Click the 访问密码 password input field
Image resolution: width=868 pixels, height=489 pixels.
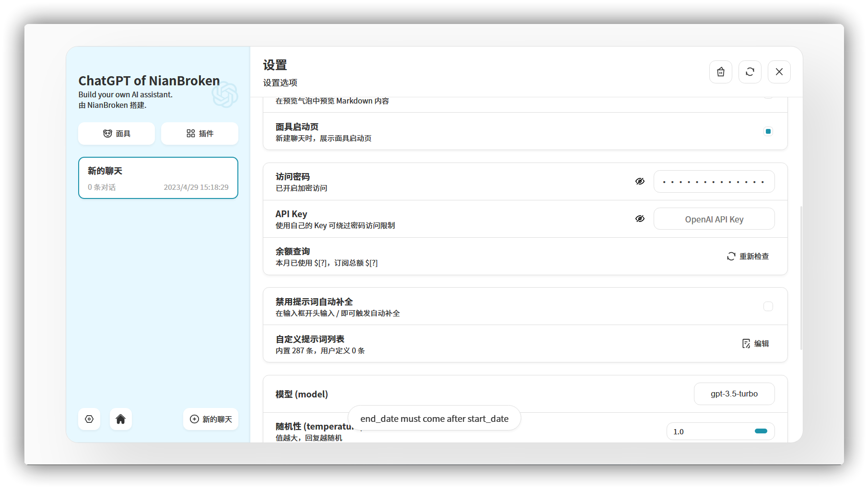(714, 182)
